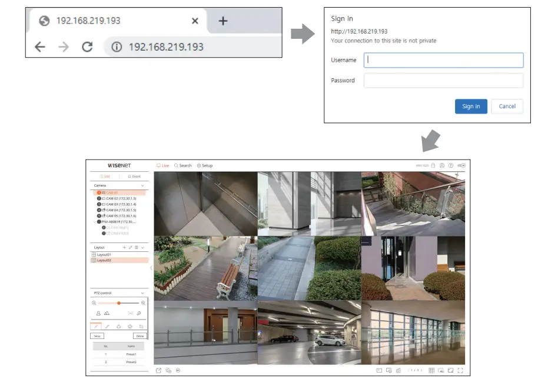
Task: Close the 192.168.219.193 browser tab
Action: pyautogui.click(x=195, y=21)
